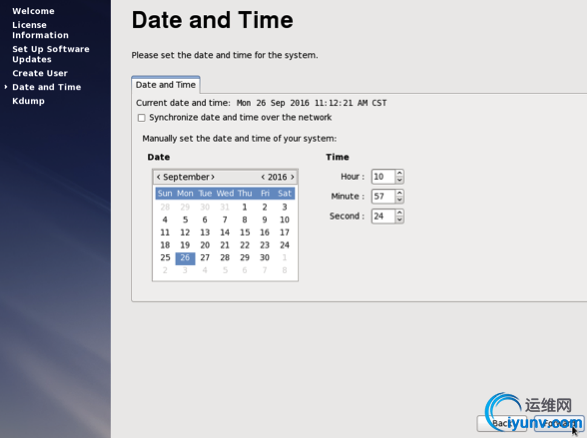Click the Wed column header in calendar
This screenshot has width=588, height=439.
tap(225, 193)
